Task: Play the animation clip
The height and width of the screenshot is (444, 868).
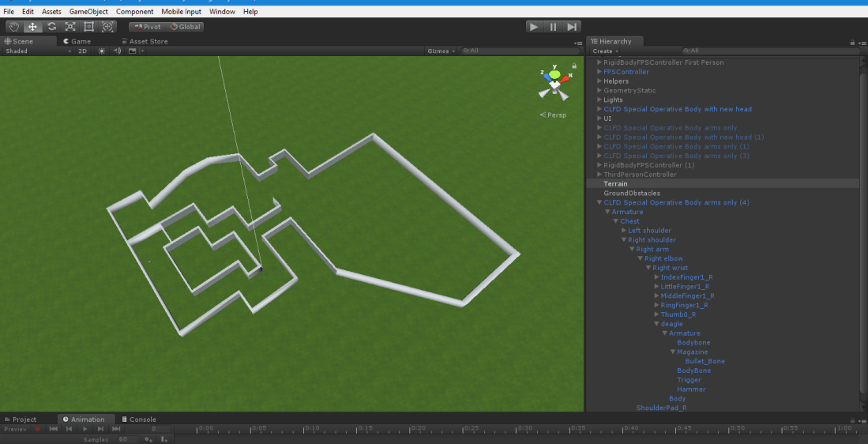Action: pos(85,429)
